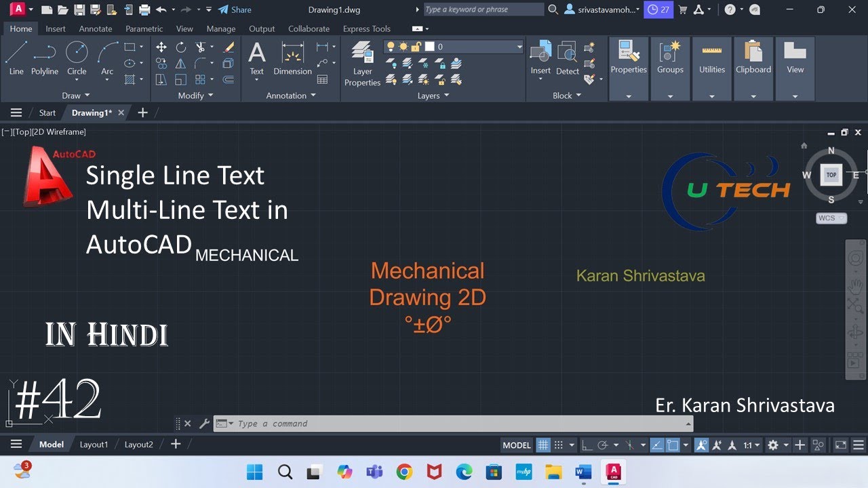
Task: Toggle 2D object snap square icon
Action: pos(673,445)
